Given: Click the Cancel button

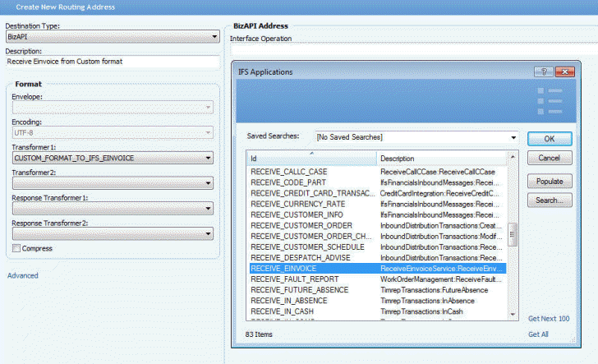Looking at the screenshot, I should tap(550, 158).
